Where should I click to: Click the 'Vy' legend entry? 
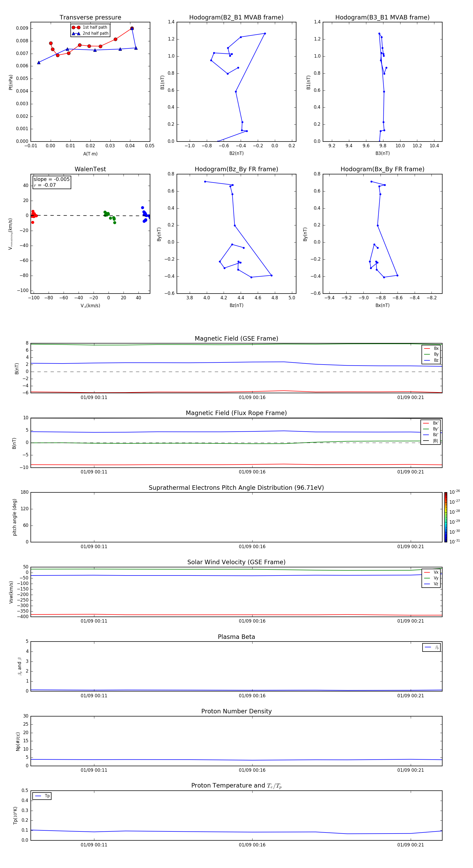tap(431, 578)
